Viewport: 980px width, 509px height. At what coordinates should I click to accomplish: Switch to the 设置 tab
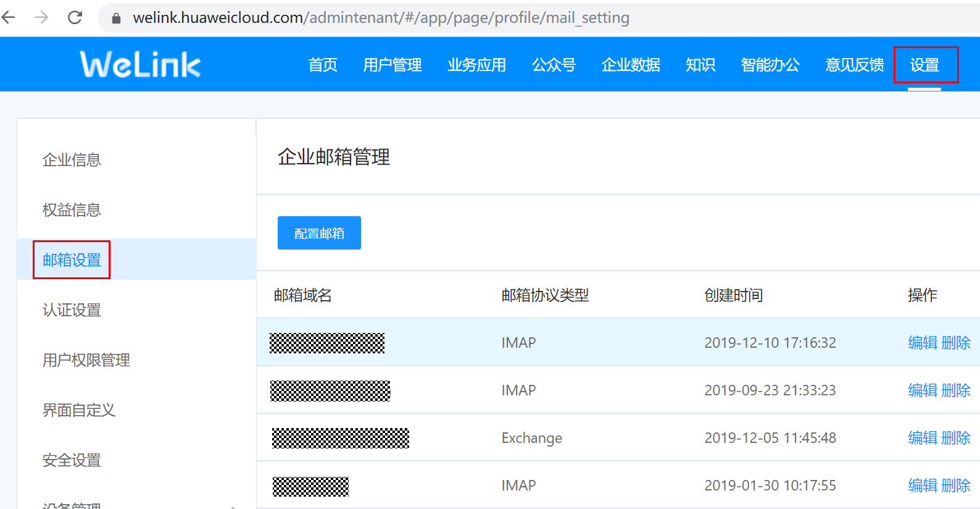pyautogui.click(x=924, y=65)
